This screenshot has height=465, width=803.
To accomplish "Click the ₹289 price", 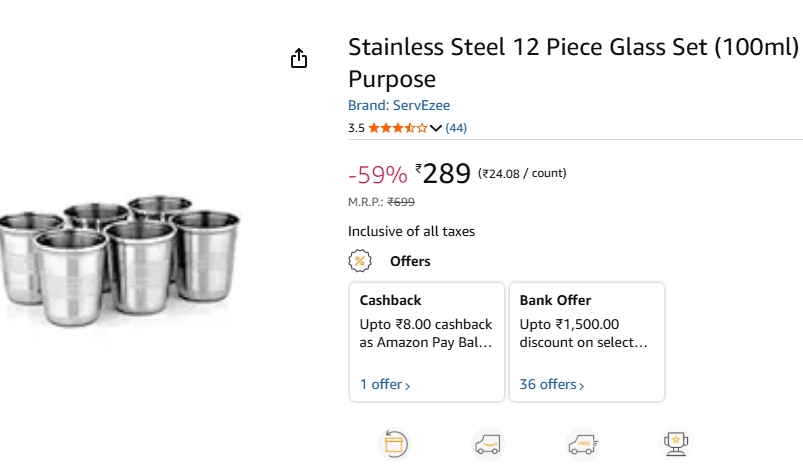I will coord(445,174).
